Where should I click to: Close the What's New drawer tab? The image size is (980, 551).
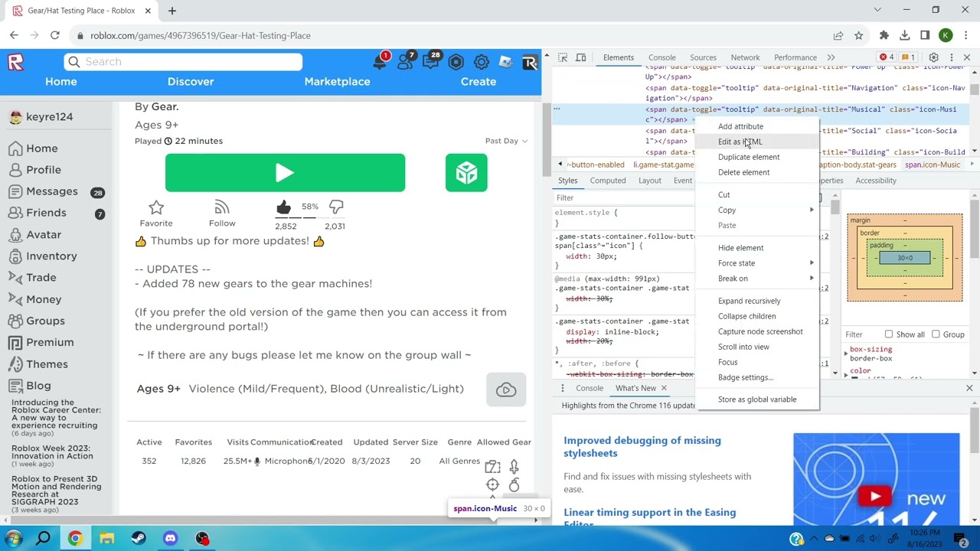pyautogui.click(x=664, y=388)
